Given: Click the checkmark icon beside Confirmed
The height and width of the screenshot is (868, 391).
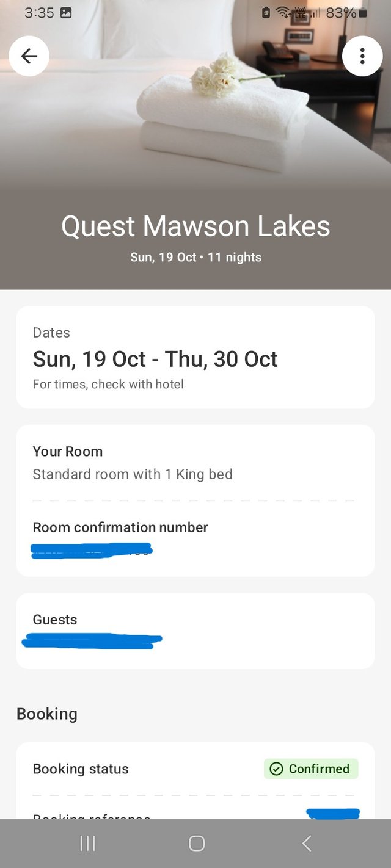Looking at the screenshot, I should pos(276,769).
